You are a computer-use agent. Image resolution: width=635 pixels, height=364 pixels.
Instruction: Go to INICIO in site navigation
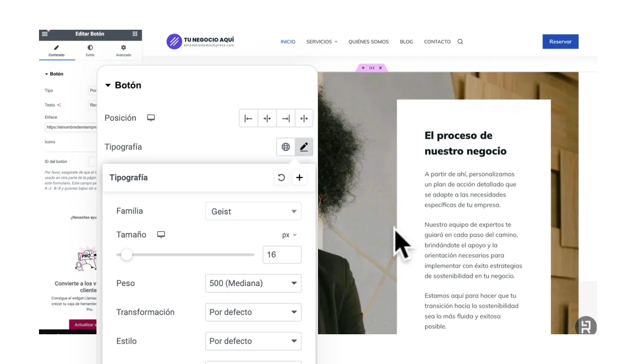[x=288, y=42]
